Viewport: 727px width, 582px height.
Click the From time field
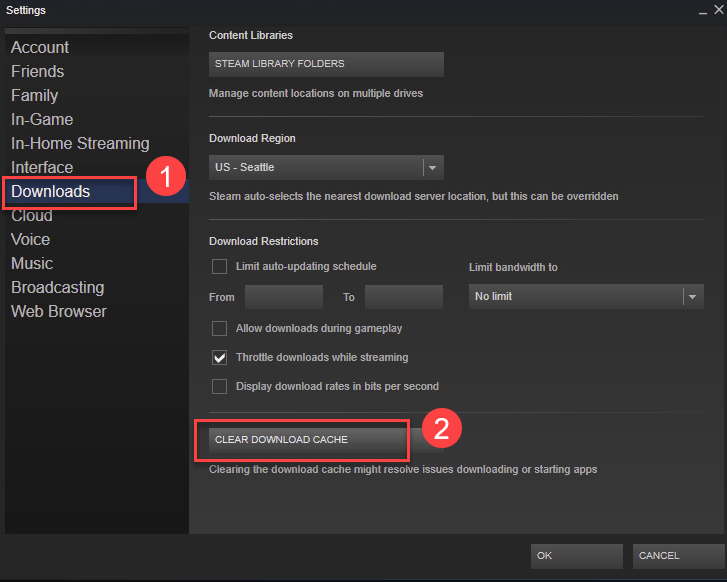tap(284, 297)
